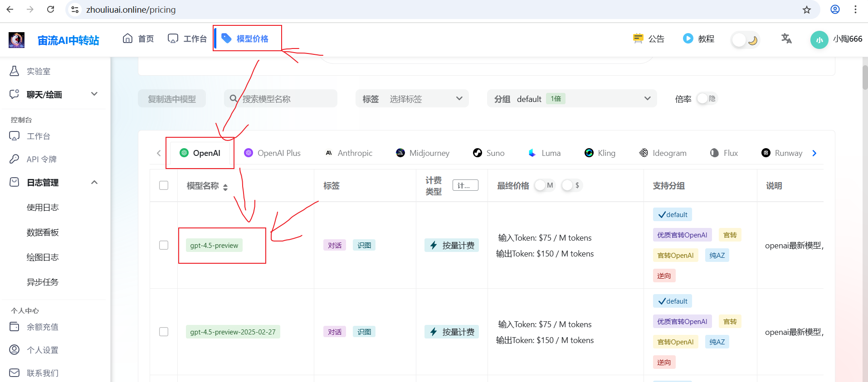The image size is (868, 382).
Task: Click the site info icon beside the URL
Action: [75, 10]
